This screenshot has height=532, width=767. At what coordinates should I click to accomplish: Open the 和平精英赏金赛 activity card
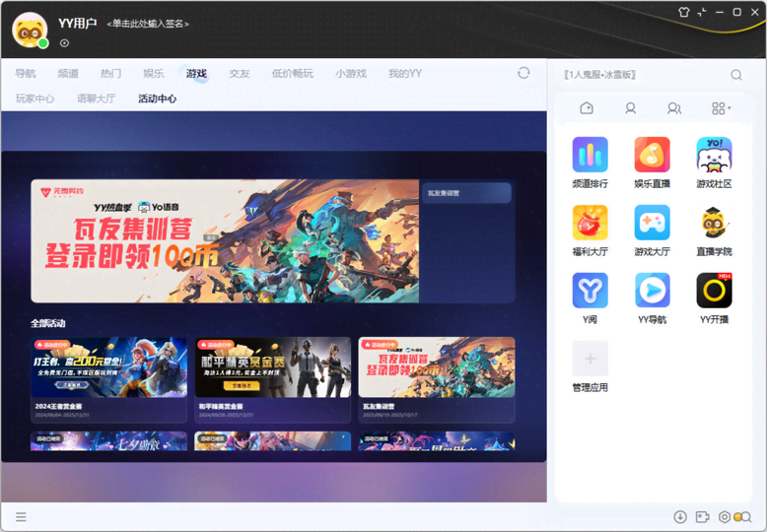pyautogui.click(x=272, y=379)
